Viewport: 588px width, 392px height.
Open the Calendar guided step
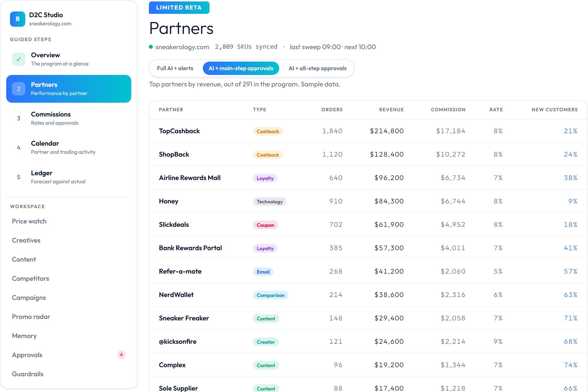(69, 148)
